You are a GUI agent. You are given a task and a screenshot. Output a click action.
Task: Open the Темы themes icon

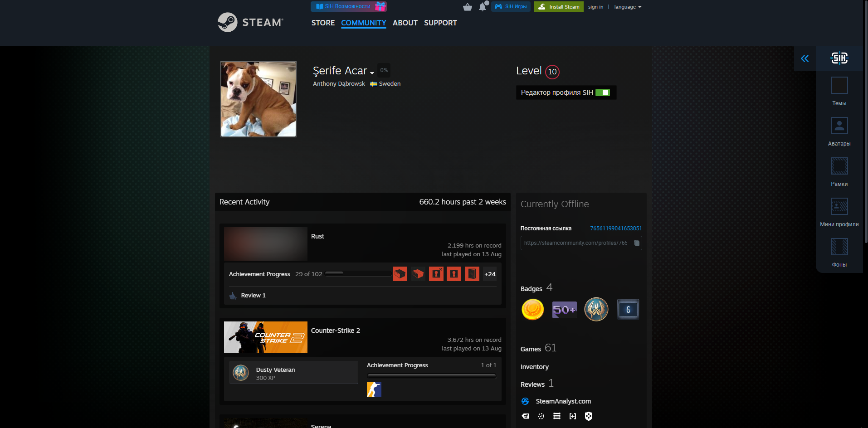(839, 86)
